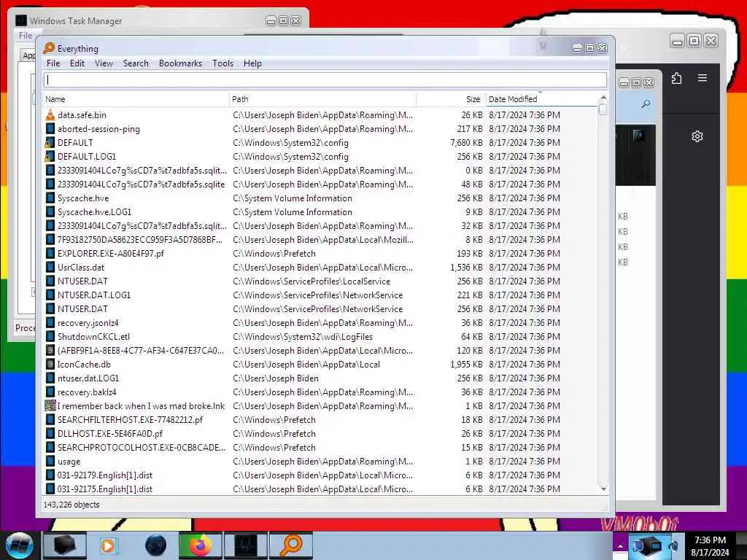Open the settings gear in Firefox window

(697, 136)
